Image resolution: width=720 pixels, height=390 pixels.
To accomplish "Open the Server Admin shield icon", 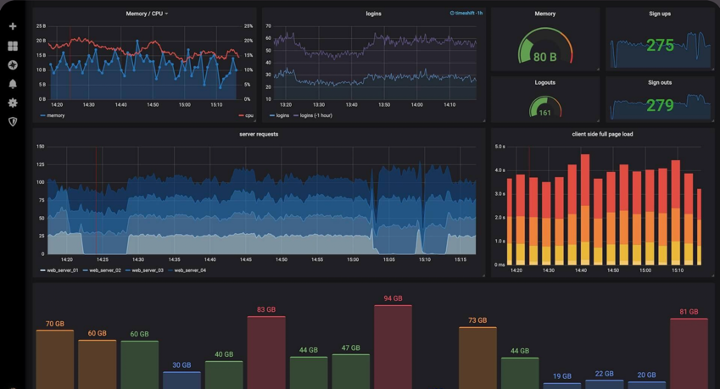I will tap(13, 122).
